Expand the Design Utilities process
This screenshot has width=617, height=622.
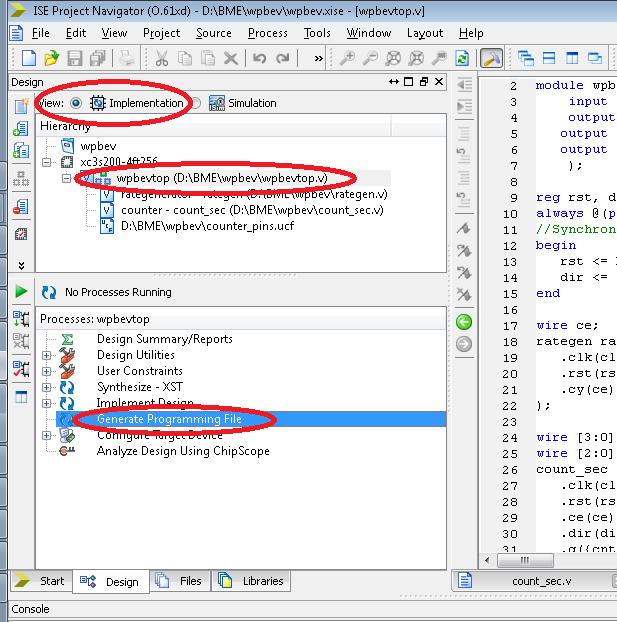pyautogui.click(x=46, y=355)
